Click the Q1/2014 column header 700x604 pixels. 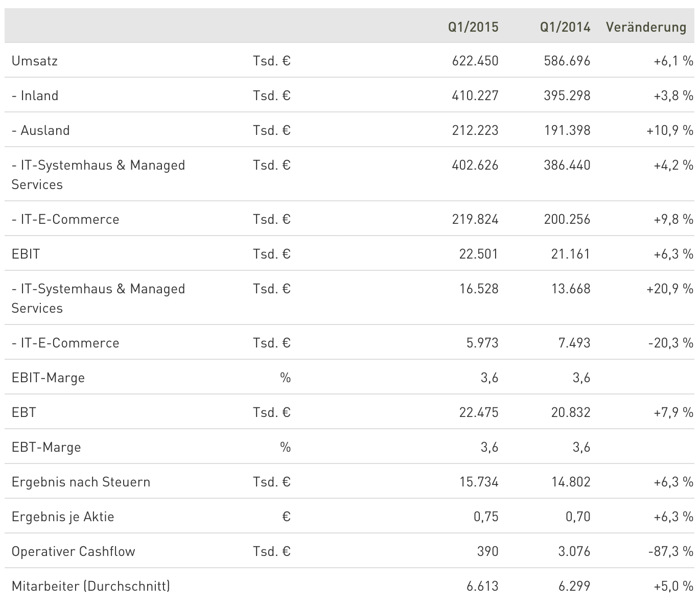[x=565, y=27]
